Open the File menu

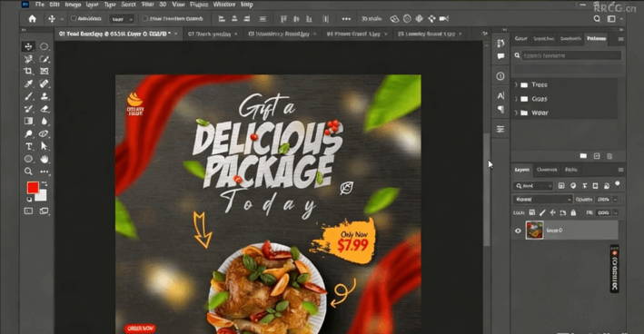click(40, 5)
